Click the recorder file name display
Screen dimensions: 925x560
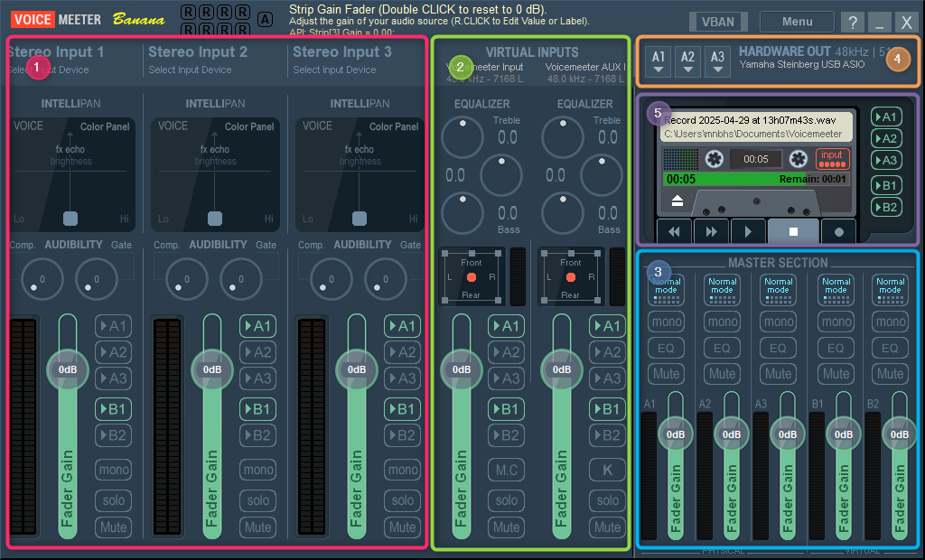click(756, 126)
